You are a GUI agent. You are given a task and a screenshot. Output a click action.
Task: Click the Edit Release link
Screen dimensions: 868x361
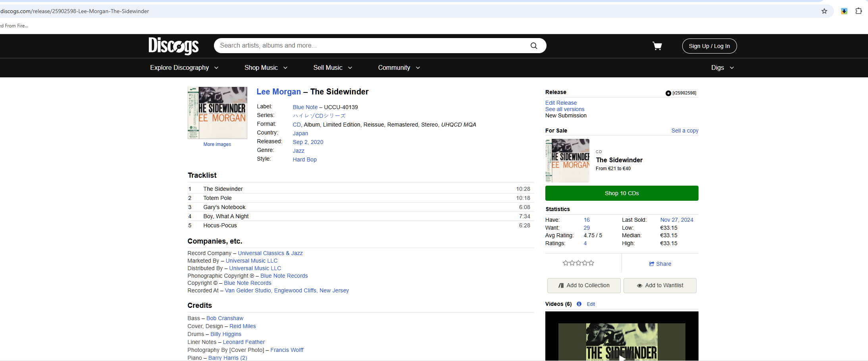pyautogui.click(x=561, y=103)
